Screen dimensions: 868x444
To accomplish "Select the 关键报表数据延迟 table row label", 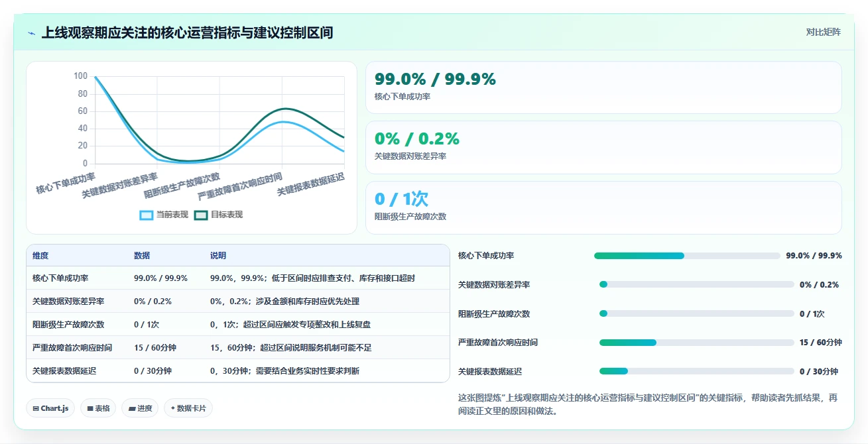I will point(64,371).
